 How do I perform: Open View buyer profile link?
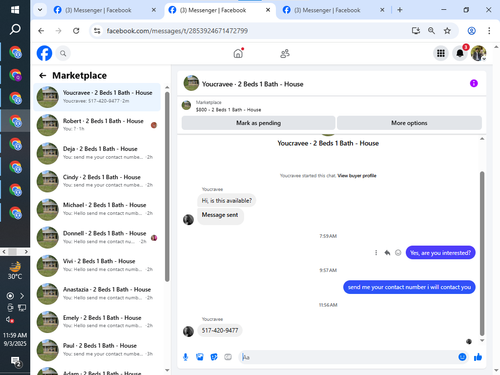click(357, 176)
